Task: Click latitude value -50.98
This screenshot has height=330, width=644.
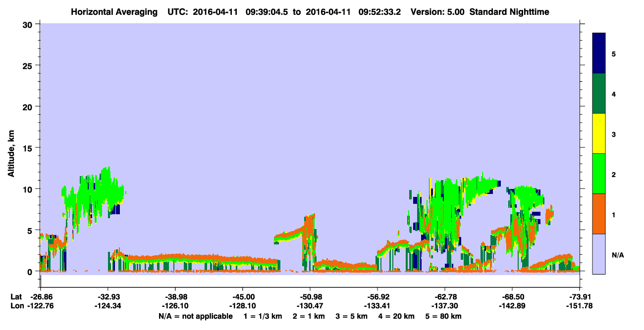Action: click(310, 296)
